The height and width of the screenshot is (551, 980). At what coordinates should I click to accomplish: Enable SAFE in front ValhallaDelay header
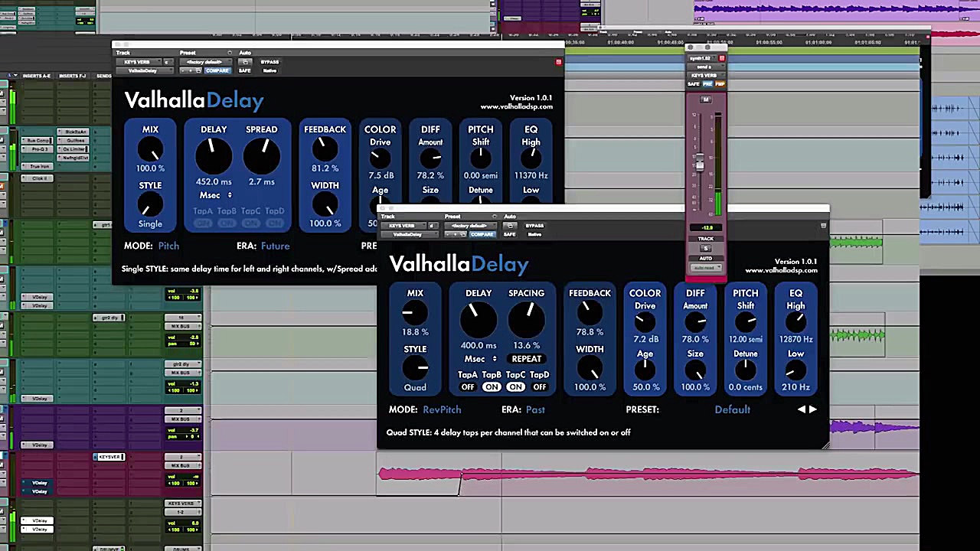[510, 234]
